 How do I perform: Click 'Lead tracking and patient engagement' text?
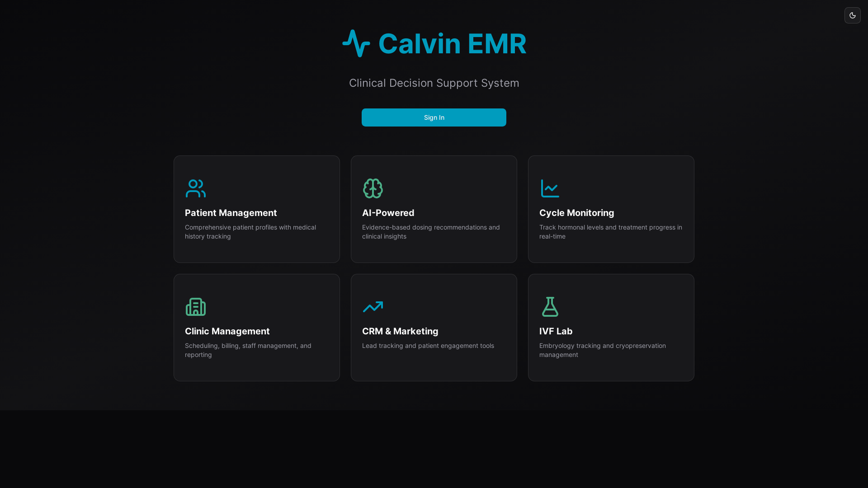(x=428, y=346)
